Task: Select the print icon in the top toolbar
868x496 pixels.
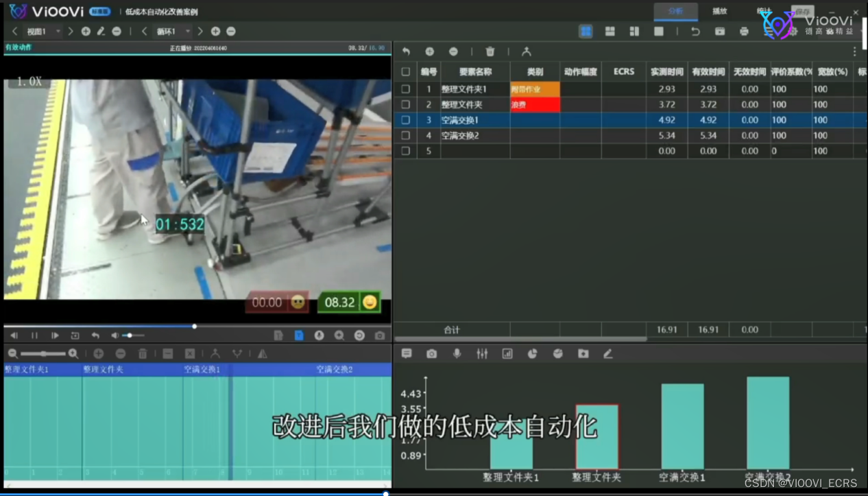Action: point(744,31)
